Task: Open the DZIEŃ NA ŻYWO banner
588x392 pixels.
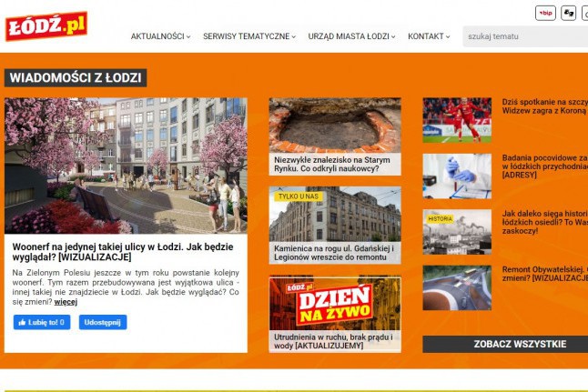Action: coord(334,303)
